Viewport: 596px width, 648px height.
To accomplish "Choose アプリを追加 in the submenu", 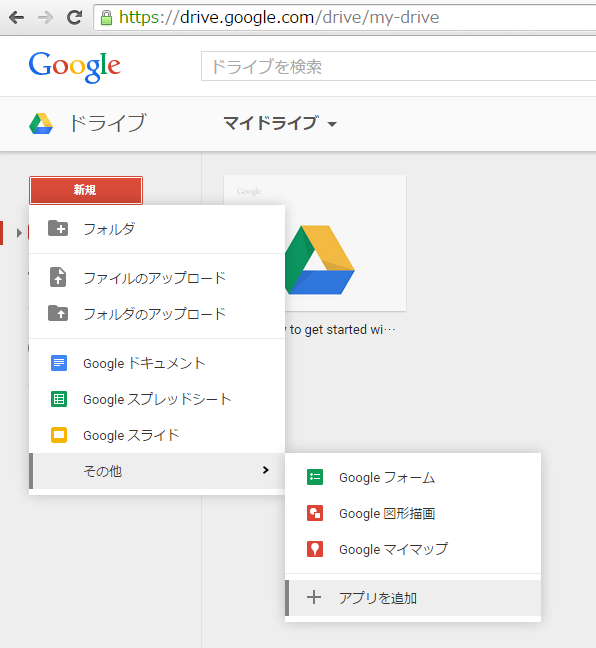I will pyautogui.click(x=413, y=598).
